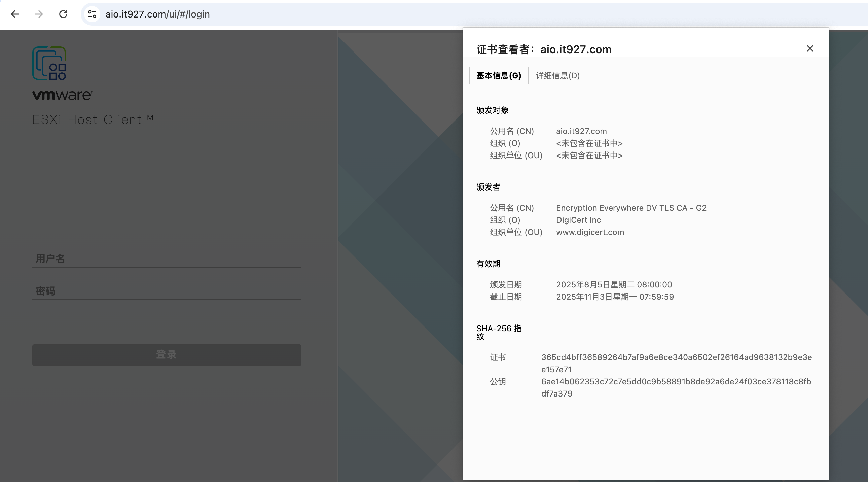Click the browser forward arrow

(39, 14)
